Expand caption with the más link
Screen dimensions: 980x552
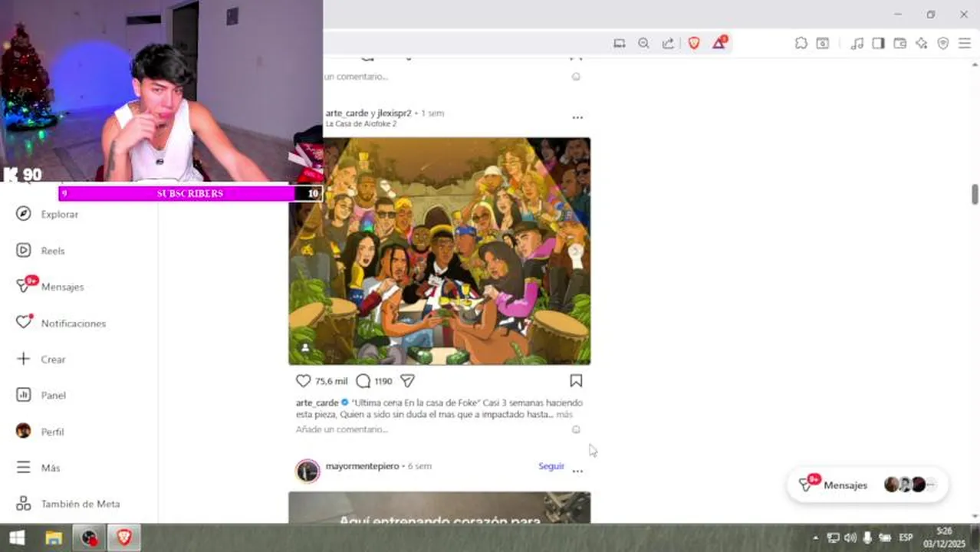coord(564,414)
